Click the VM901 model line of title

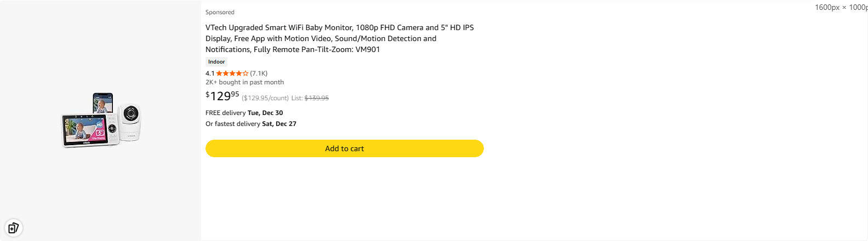click(293, 49)
